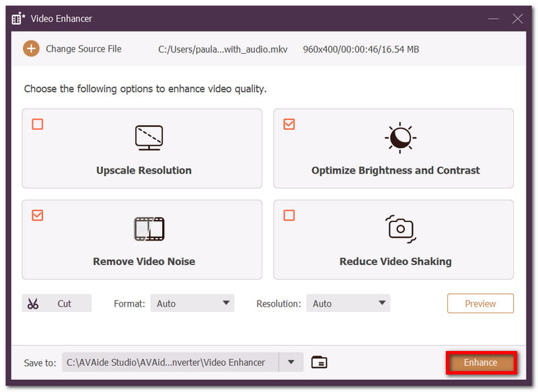Image resolution: width=538 pixels, height=392 pixels.
Task: Select Optimize Brightness and Contrast label
Action: click(x=395, y=171)
